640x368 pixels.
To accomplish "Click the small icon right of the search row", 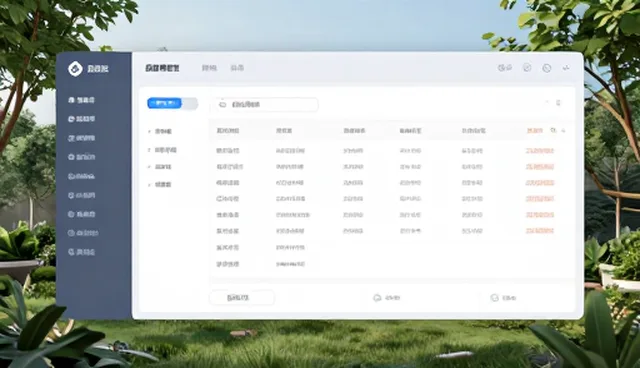I will coord(558,103).
